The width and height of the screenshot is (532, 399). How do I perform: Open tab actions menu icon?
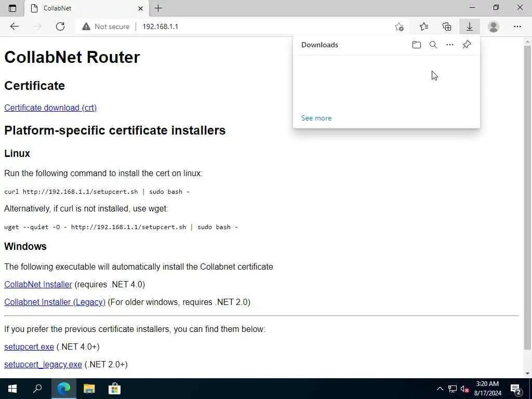pos(12,8)
